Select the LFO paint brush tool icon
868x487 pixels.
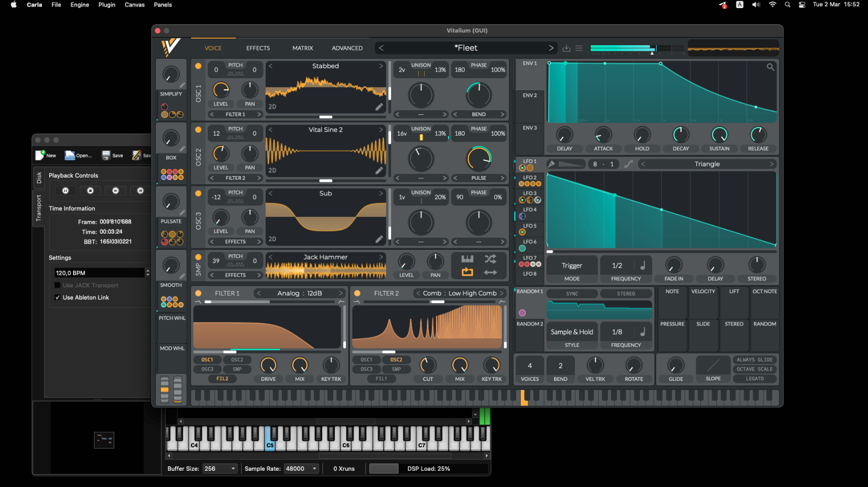pos(551,164)
